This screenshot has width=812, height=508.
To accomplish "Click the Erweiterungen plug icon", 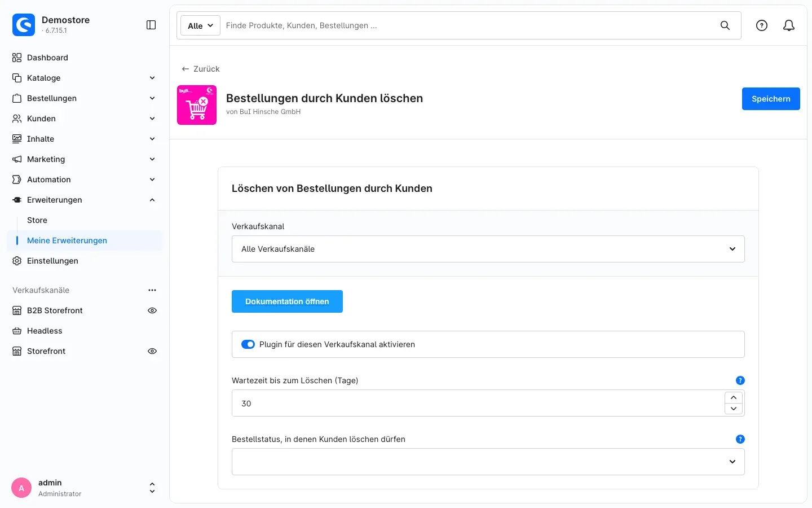I will click(17, 200).
